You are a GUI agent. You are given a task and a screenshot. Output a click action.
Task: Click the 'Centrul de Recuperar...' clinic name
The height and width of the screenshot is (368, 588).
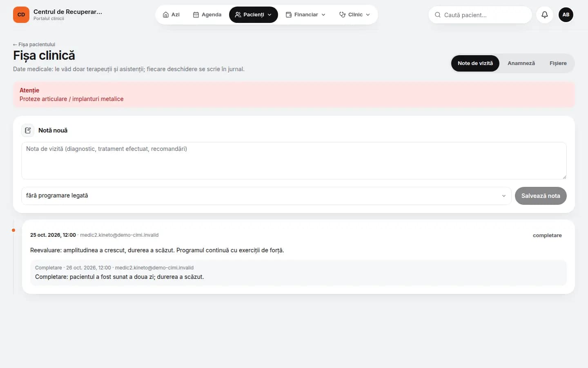click(68, 12)
